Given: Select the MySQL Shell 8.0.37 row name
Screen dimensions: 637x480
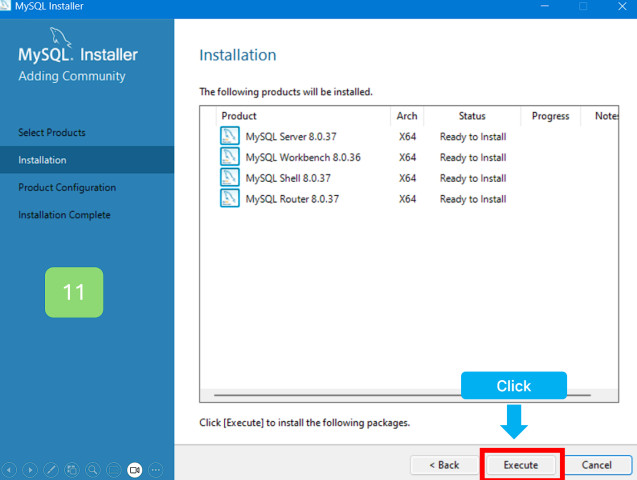Looking at the screenshot, I should pyautogui.click(x=288, y=178).
